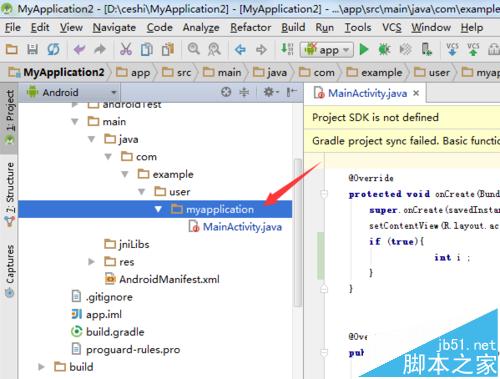This screenshot has width=500, height=379.
Task: Open the Tools menu
Action: [x=358, y=27]
